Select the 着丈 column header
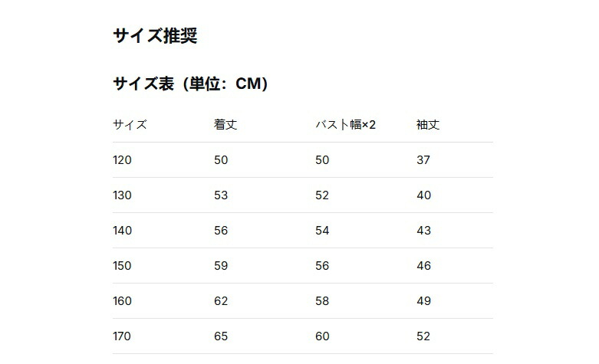This screenshot has height=364, width=599. (225, 125)
